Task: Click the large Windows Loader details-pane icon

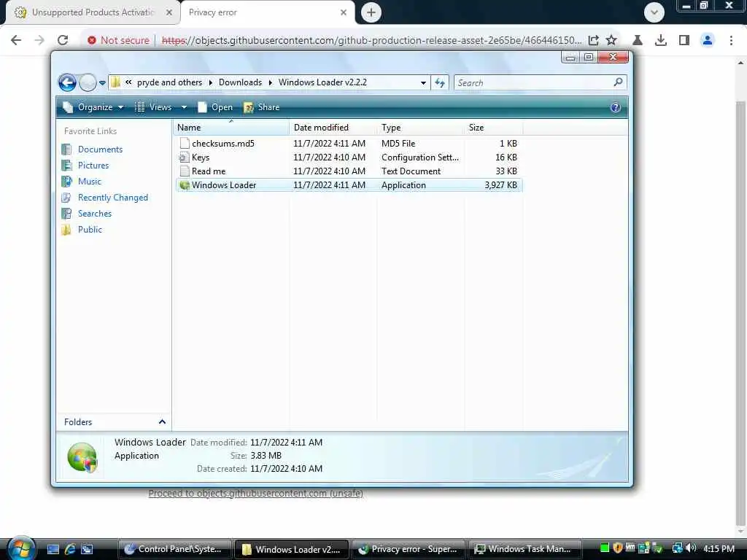Action: click(82, 456)
